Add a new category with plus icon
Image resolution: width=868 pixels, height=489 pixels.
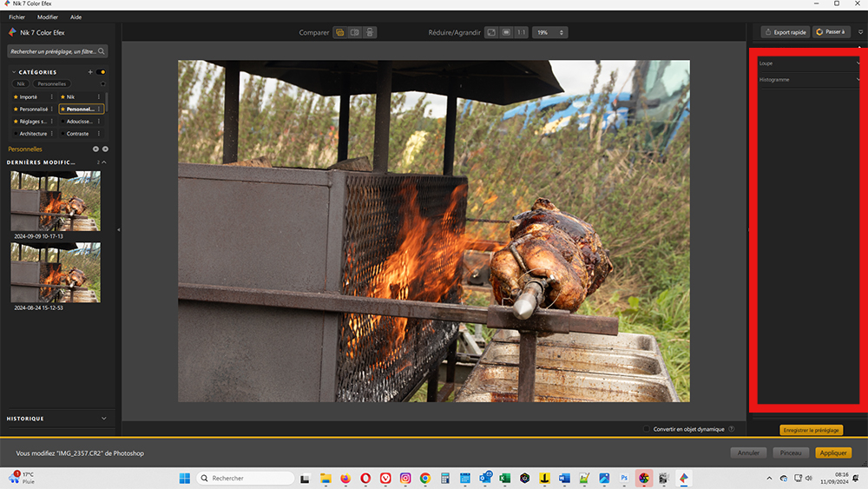[90, 72]
